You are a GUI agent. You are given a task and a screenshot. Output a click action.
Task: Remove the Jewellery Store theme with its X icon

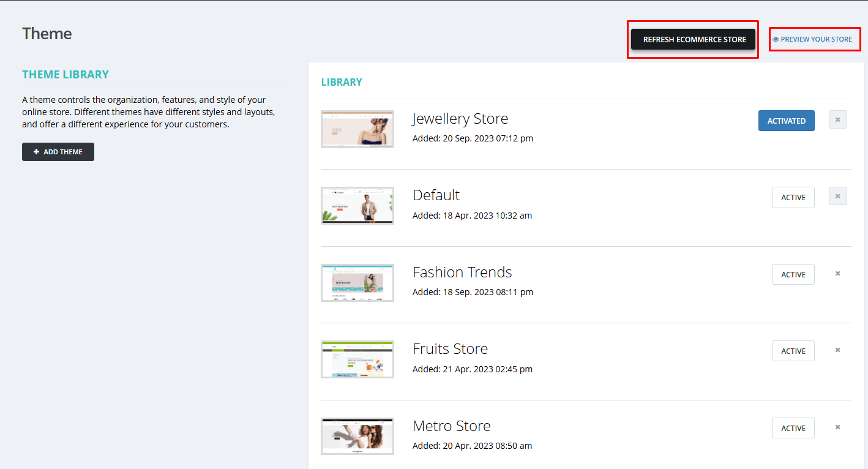[x=837, y=119]
